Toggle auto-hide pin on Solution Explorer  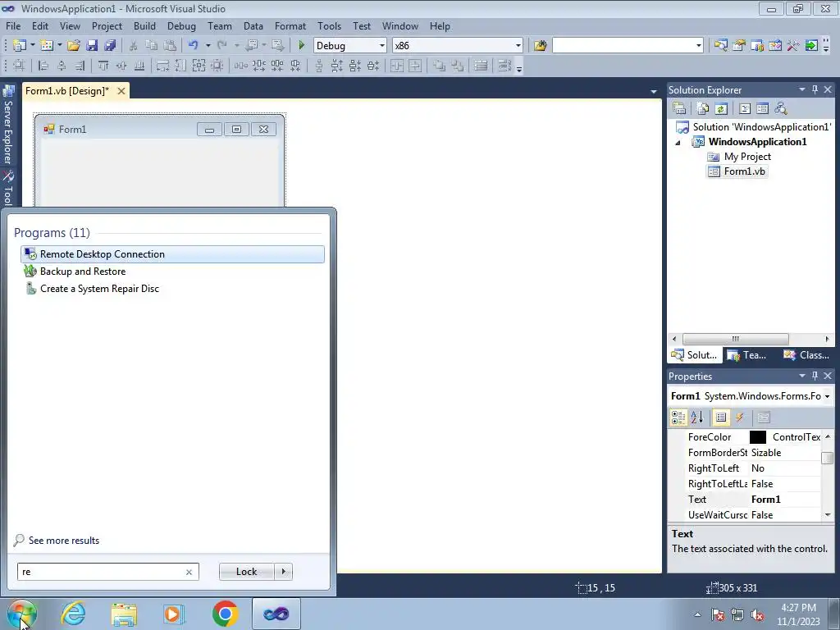point(815,89)
